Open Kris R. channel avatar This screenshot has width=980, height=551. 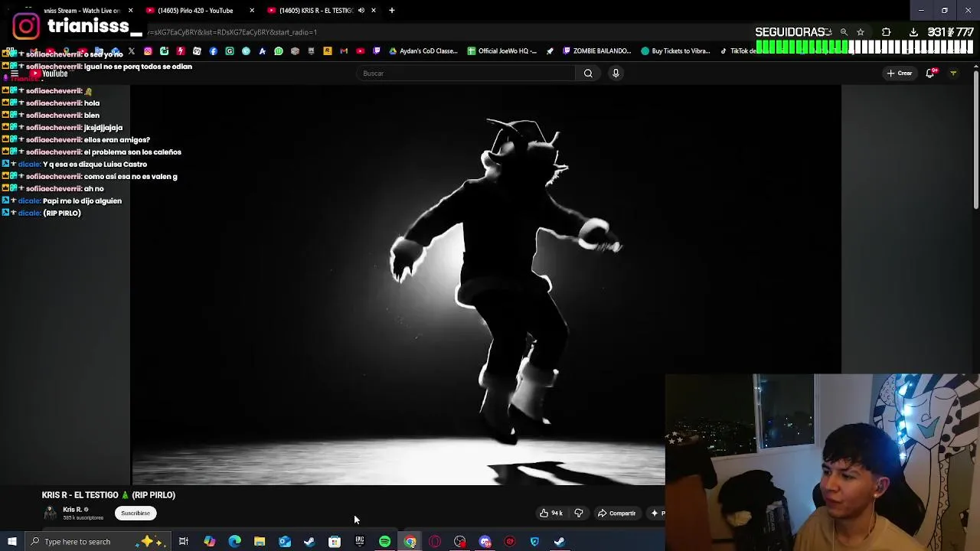[x=50, y=513]
